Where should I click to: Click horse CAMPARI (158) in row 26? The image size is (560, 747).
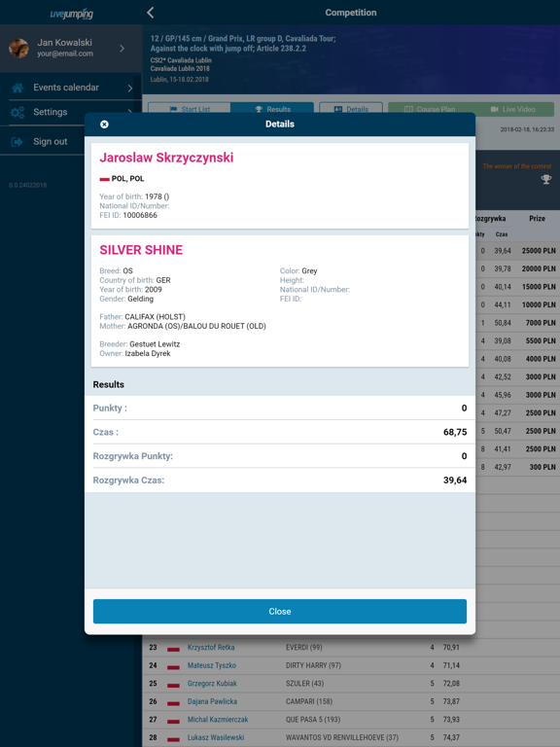(x=309, y=701)
